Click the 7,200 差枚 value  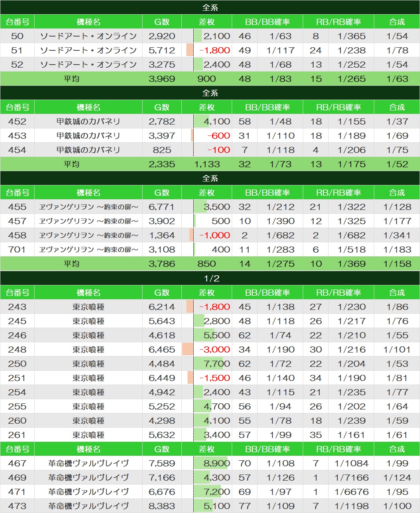(x=217, y=492)
